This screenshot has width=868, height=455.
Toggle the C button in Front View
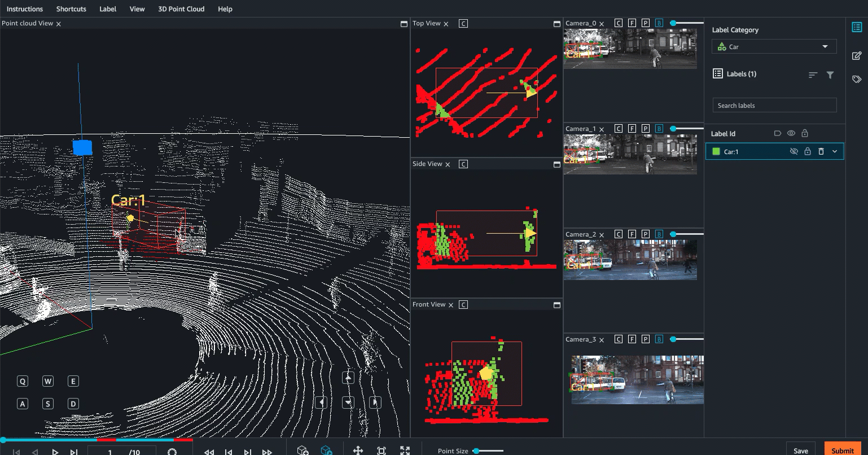click(463, 305)
